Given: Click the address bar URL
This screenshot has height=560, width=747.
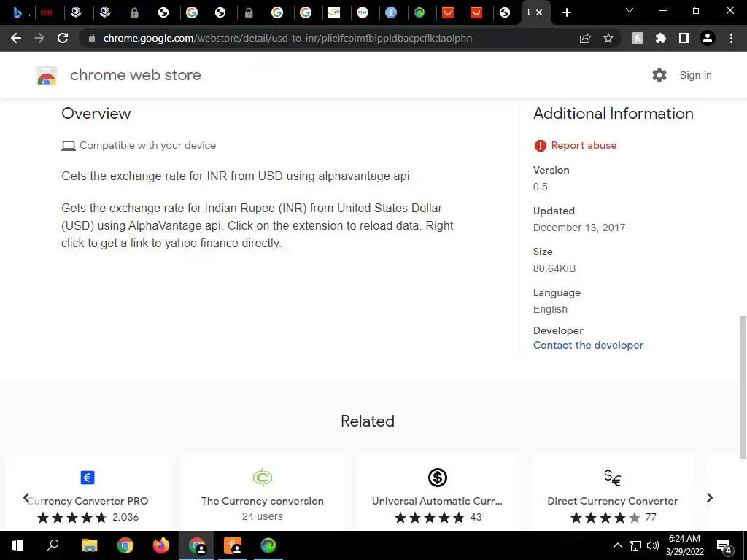Looking at the screenshot, I should 287,38.
